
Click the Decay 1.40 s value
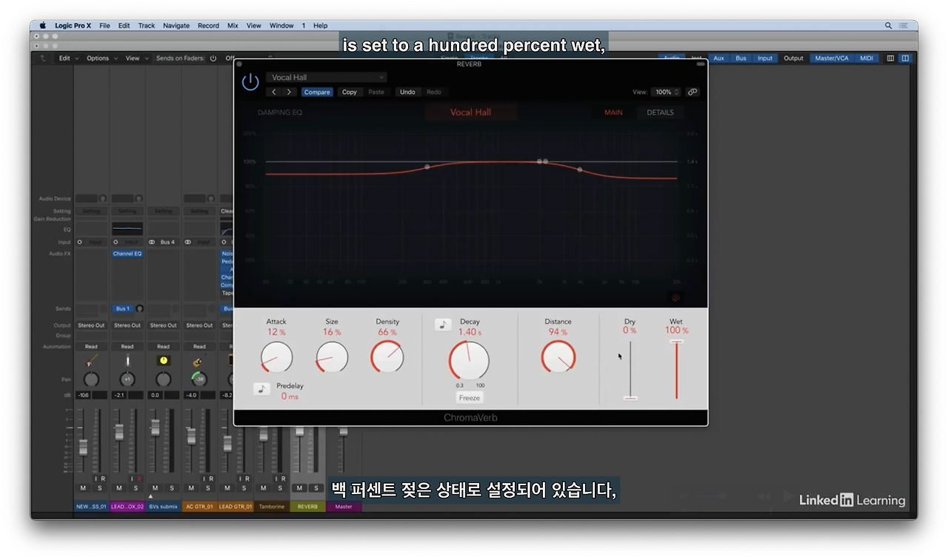point(470,333)
